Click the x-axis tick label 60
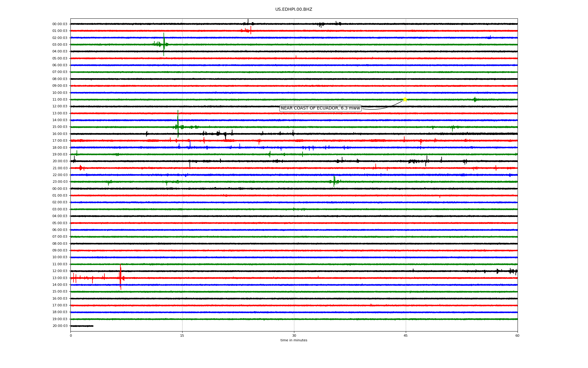Image resolution: width=588 pixels, height=368 pixels. pos(517,335)
